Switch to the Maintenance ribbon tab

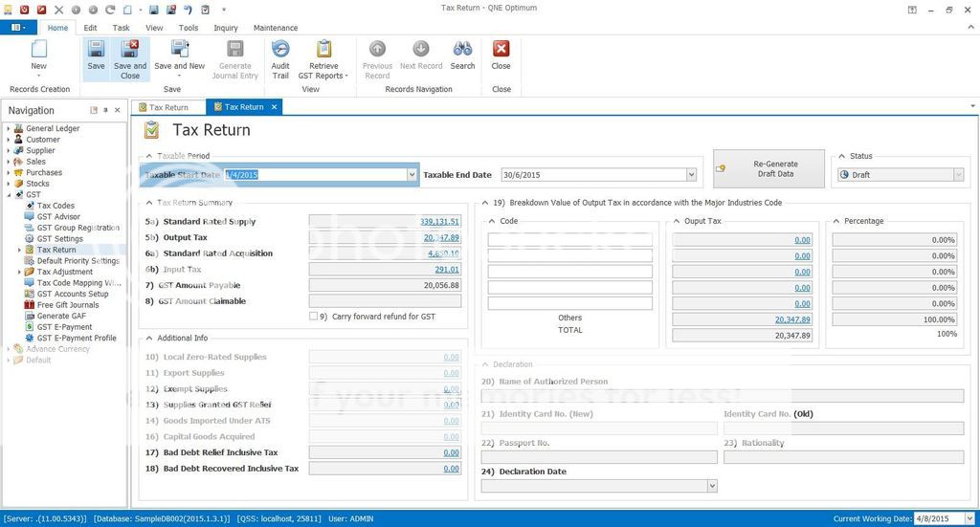276,28
